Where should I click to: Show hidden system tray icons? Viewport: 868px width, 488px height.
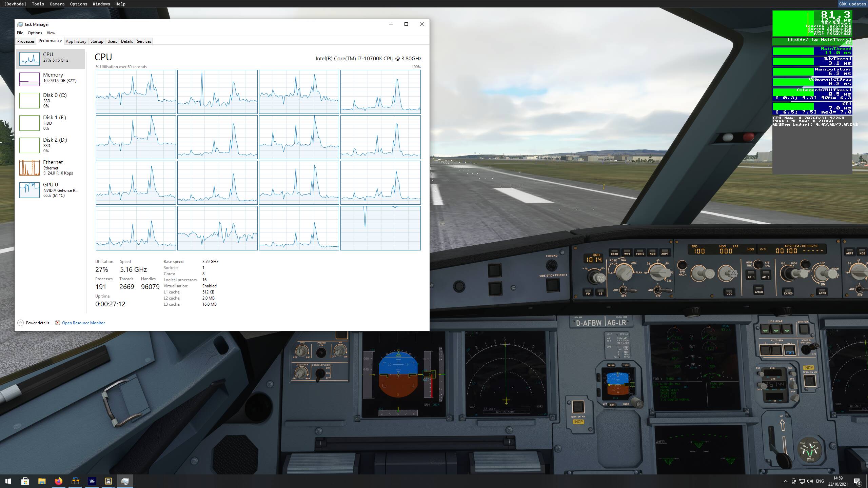(785, 481)
